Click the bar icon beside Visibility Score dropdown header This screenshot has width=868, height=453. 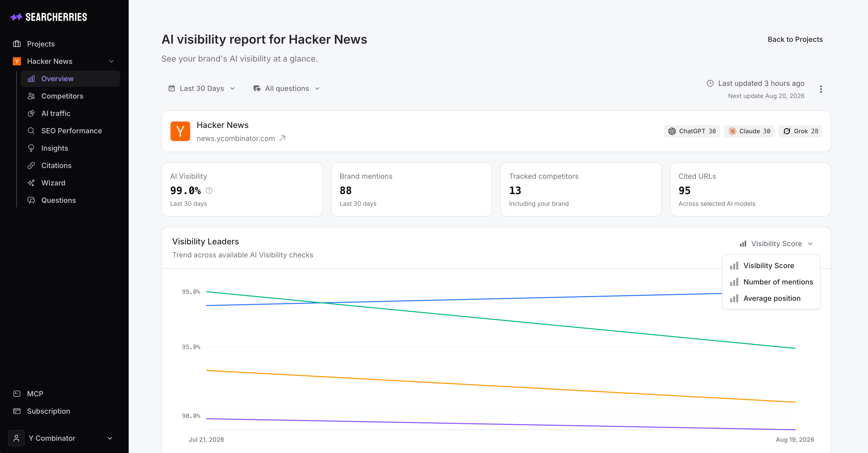[x=743, y=244]
